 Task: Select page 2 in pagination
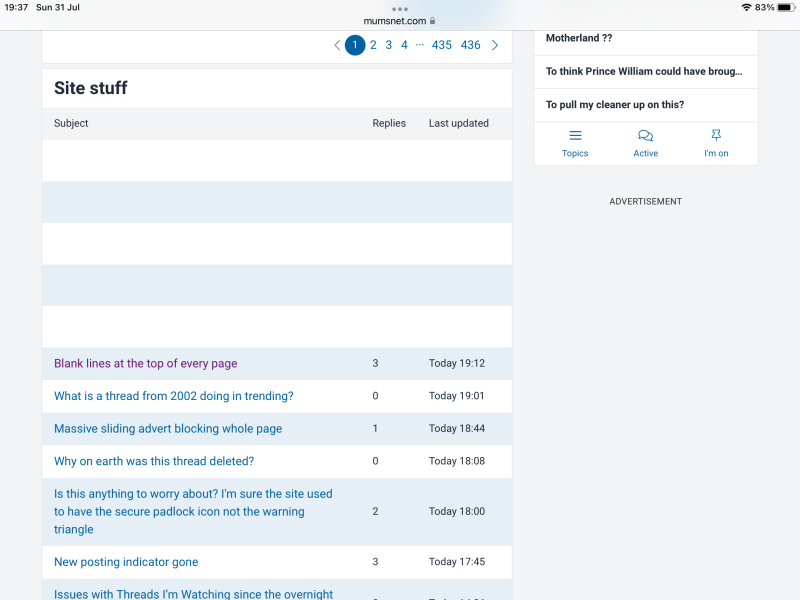pyautogui.click(x=373, y=45)
